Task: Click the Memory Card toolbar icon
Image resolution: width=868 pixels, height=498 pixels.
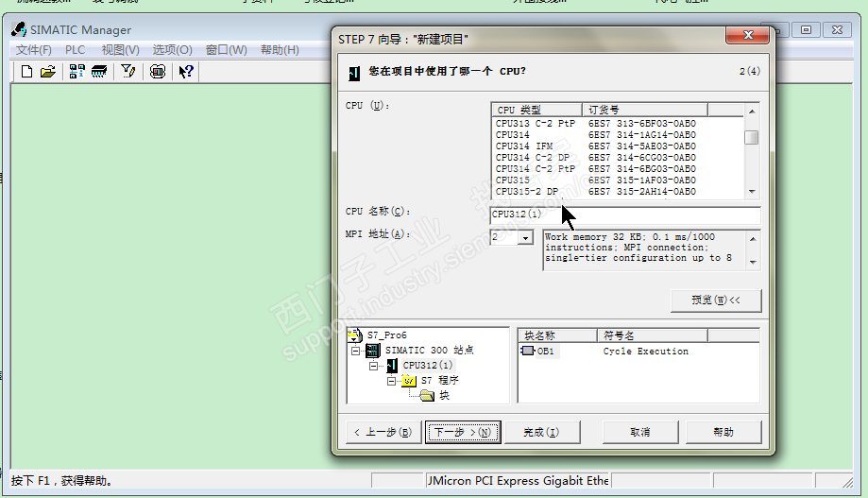Action: [x=99, y=72]
